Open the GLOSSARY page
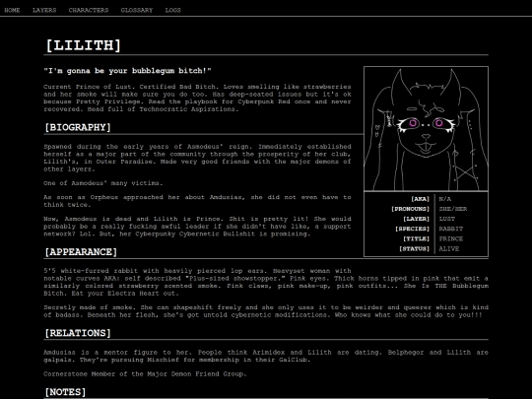The height and width of the screenshot is (399, 532). click(x=137, y=10)
